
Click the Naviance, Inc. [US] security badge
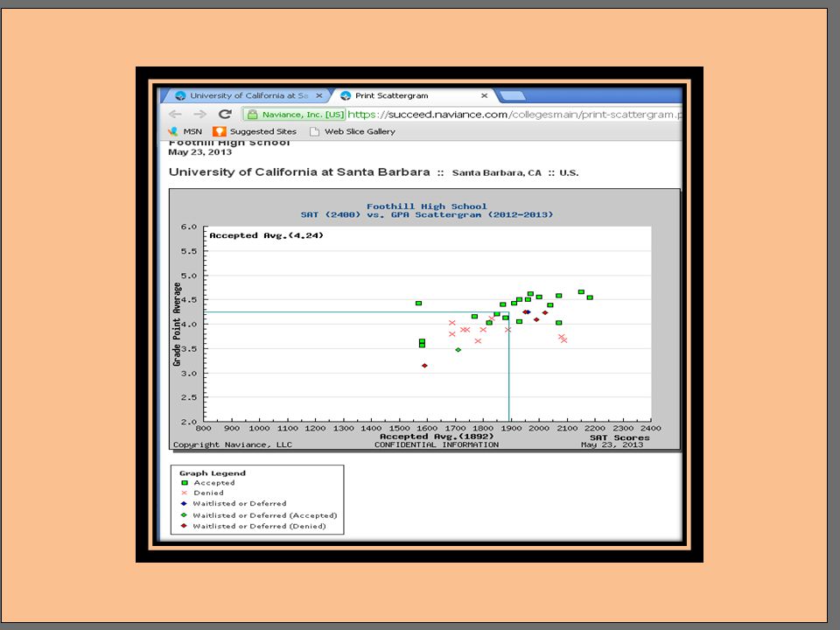[x=295, y=114]
